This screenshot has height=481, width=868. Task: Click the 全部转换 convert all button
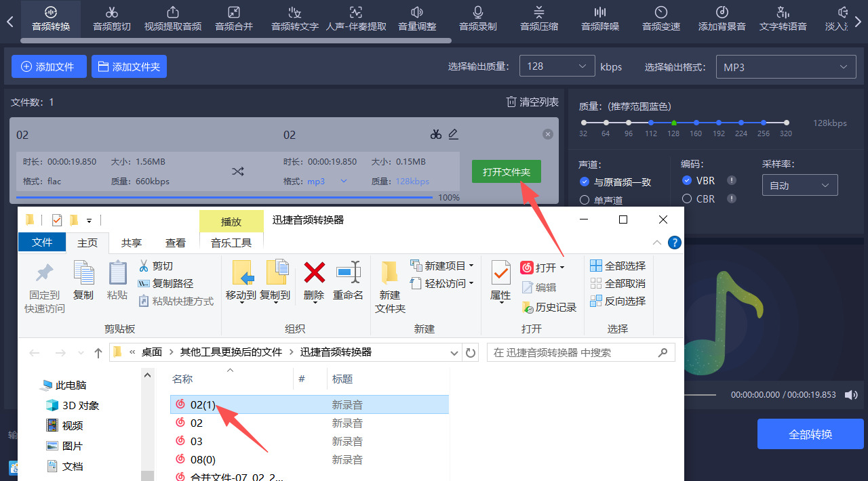(x=810, y=434)
